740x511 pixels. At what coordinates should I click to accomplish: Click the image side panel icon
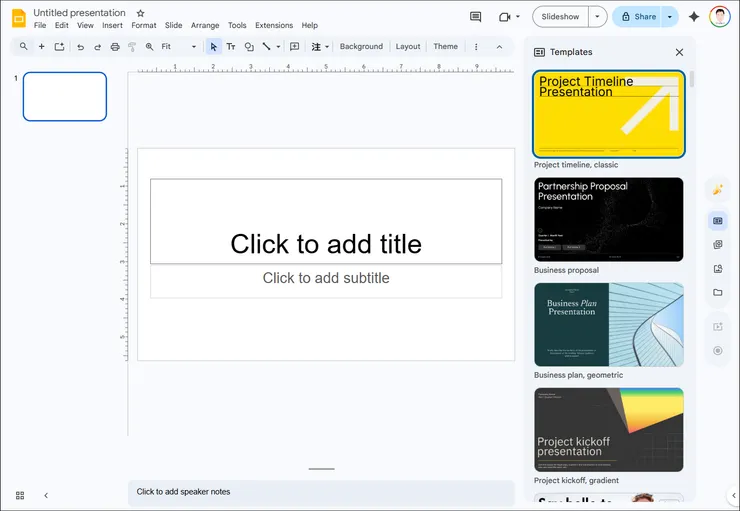(717, 268)
